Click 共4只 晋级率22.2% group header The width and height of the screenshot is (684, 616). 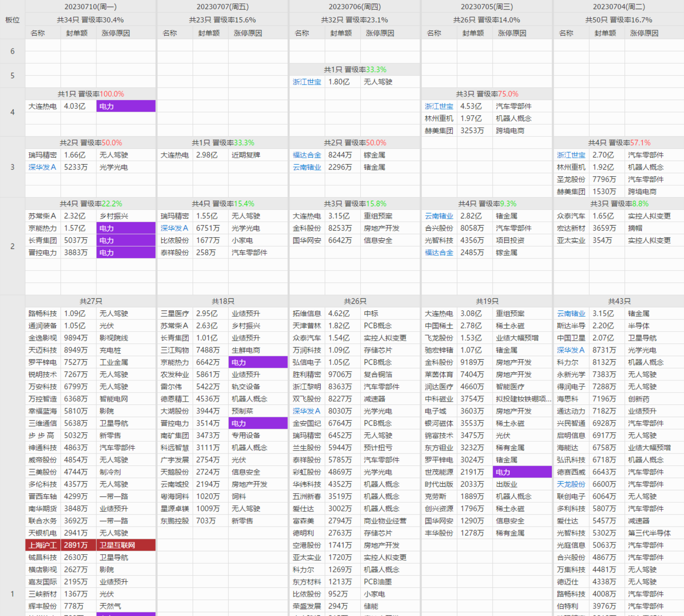point(90,204)
